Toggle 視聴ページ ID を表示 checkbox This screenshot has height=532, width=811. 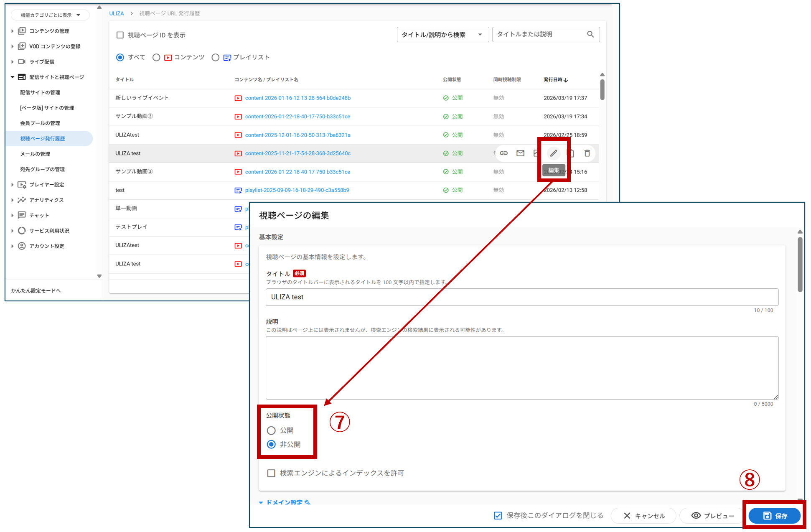pyautogui.click(x=120, y=35)
